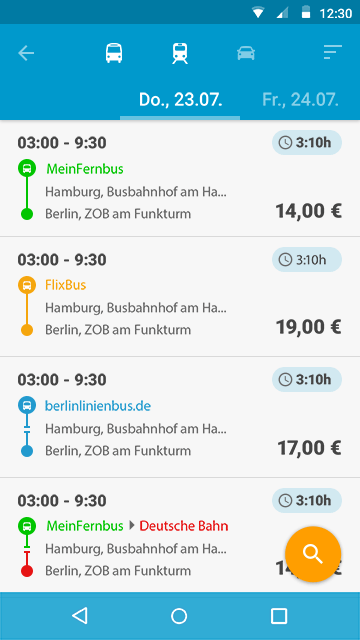The height and width of the screenshot is (640, 360).
Task: Click the blue berlinlinienbus.de bus icon
Action: point(27,406)
